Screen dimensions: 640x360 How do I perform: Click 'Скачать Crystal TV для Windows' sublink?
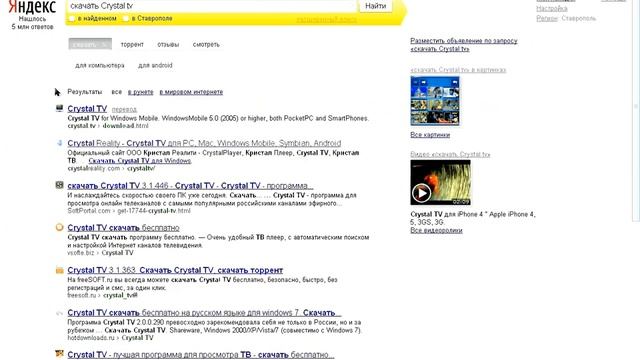tap(140, 161)
